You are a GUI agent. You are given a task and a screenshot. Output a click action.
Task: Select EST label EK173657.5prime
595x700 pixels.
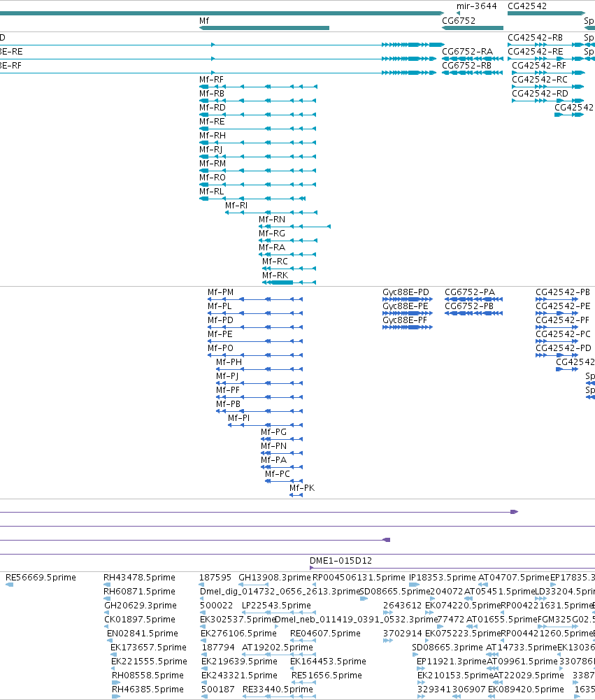pos(148,648)
